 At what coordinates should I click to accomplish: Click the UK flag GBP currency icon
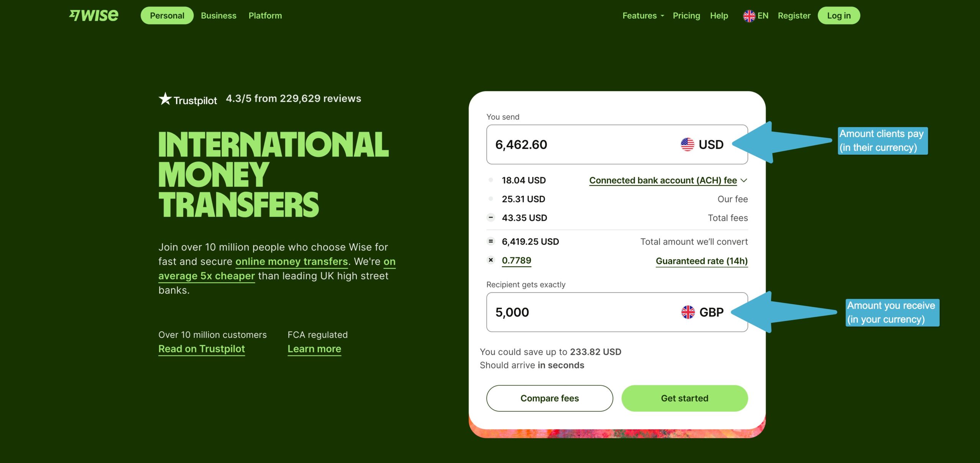tap(688, 312)
